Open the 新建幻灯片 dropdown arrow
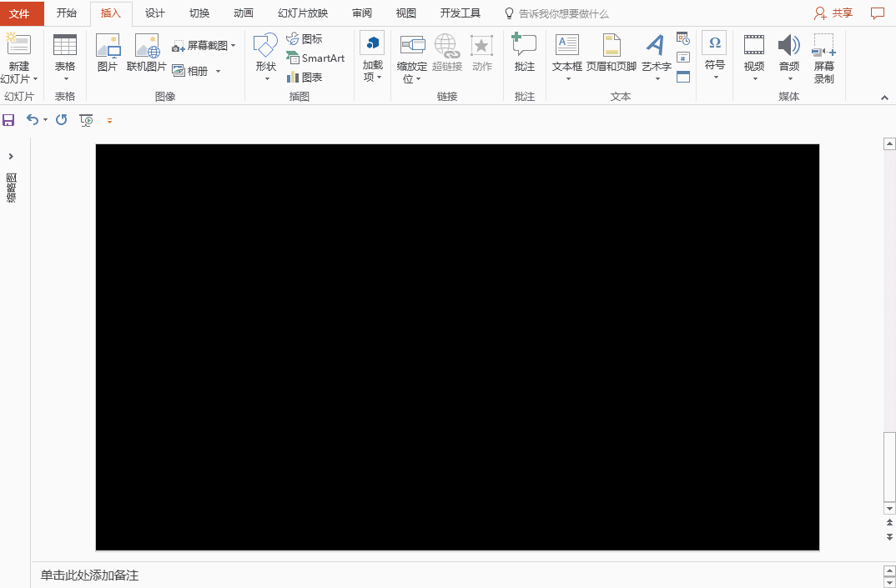Viewport: 896px width, 588px height. [x=35, y=79]
